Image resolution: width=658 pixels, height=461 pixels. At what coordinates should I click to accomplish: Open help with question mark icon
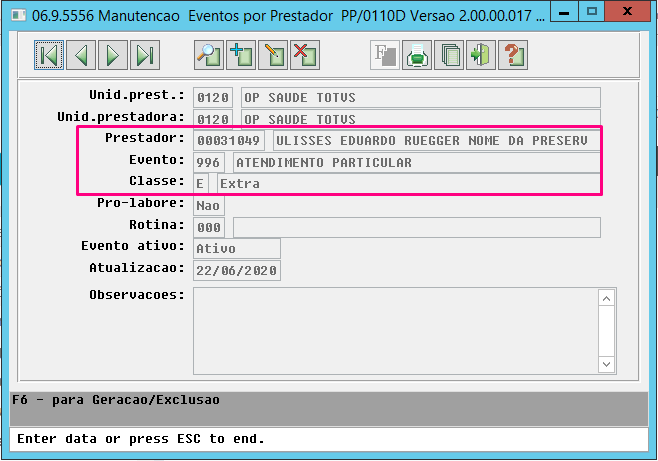[x=513, y=55]
